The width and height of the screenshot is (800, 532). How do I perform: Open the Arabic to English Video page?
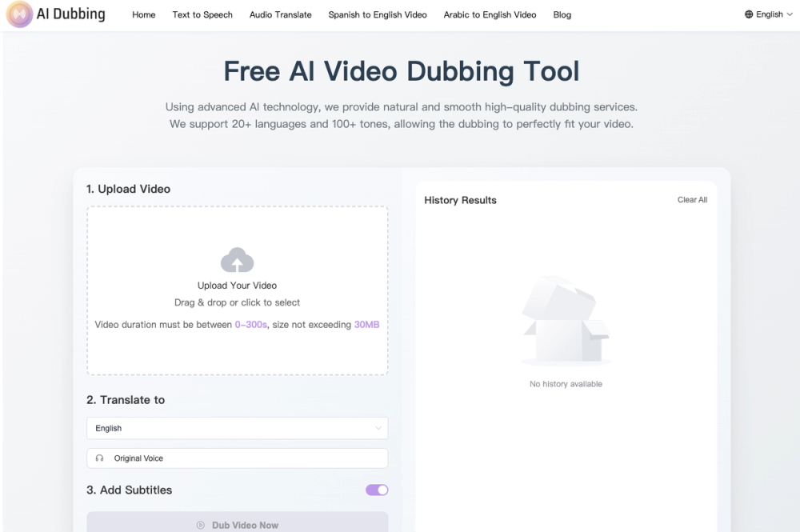[490, 14]
